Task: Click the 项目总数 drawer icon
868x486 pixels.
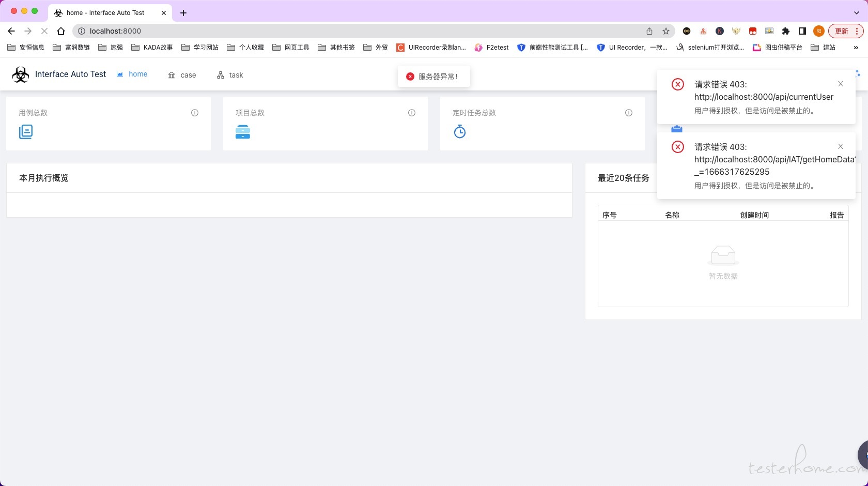Action: pos(243,132)
